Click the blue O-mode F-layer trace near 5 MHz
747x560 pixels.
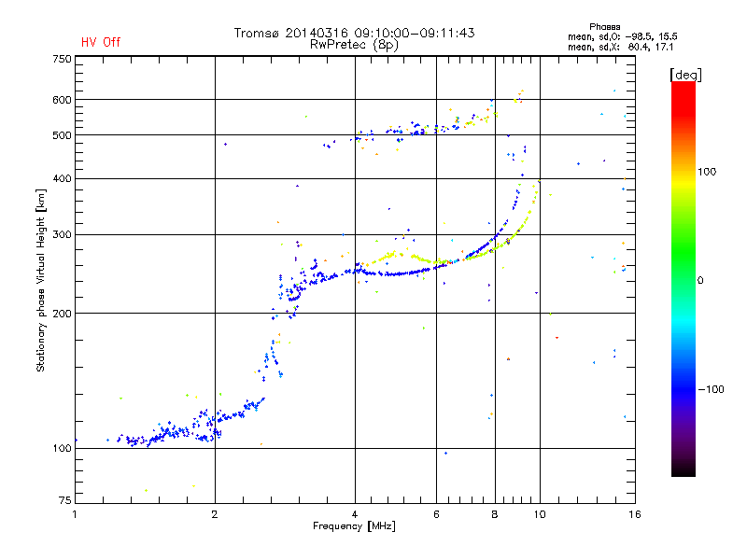[x=395, y=273]
